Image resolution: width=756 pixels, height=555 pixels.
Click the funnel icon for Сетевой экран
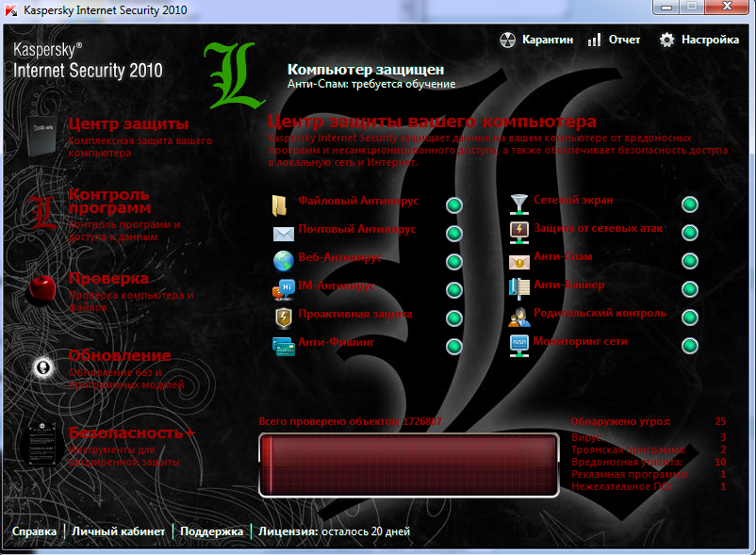(519, 204)
